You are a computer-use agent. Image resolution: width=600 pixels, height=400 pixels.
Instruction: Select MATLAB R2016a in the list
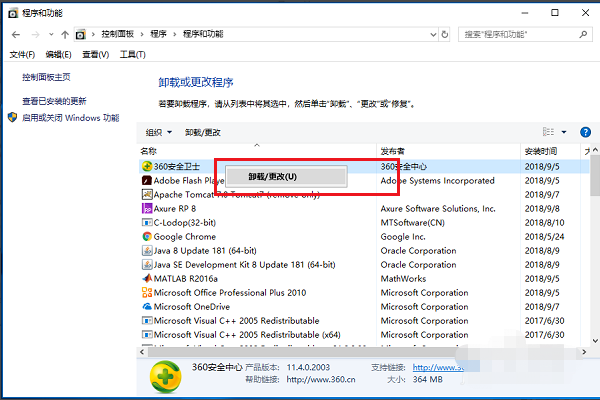tap(186, 279)
